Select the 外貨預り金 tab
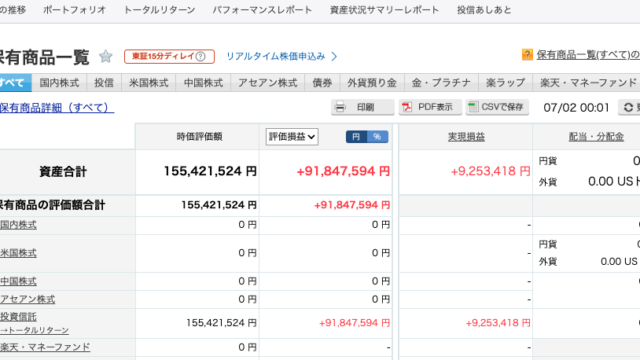Viewport: 640px width, 360px height. click(372, 83)
